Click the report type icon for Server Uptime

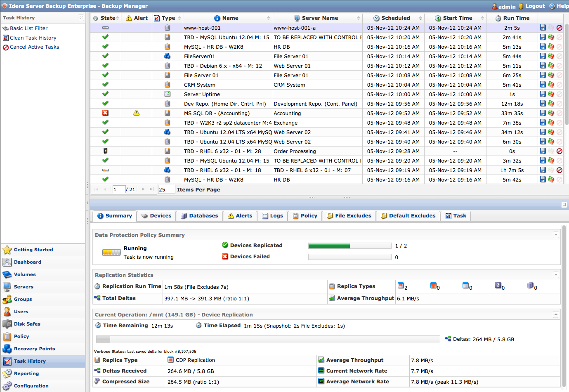click(x=167, y=94)
